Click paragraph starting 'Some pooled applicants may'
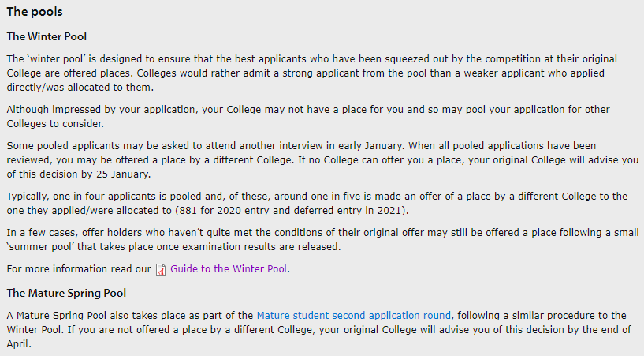644x356 pixels. click(322, 160)
